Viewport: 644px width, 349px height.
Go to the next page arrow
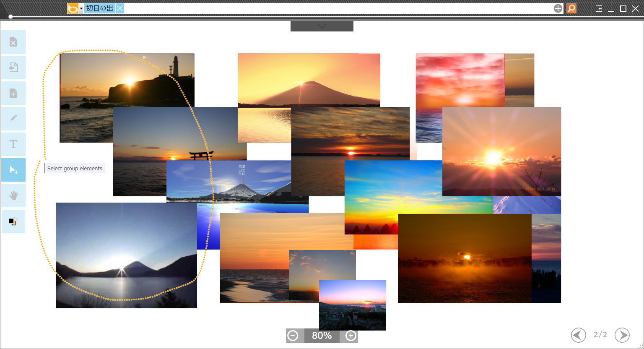[622, 335]
